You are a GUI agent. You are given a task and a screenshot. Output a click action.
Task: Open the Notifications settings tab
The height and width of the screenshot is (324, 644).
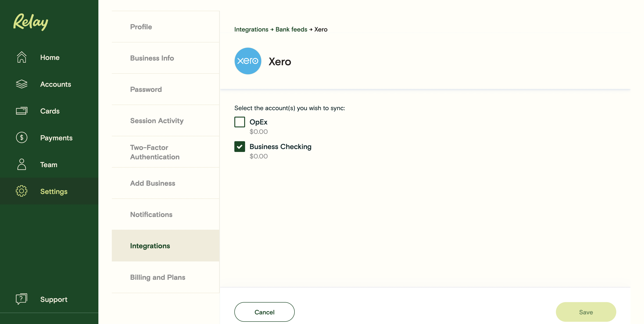165,214
